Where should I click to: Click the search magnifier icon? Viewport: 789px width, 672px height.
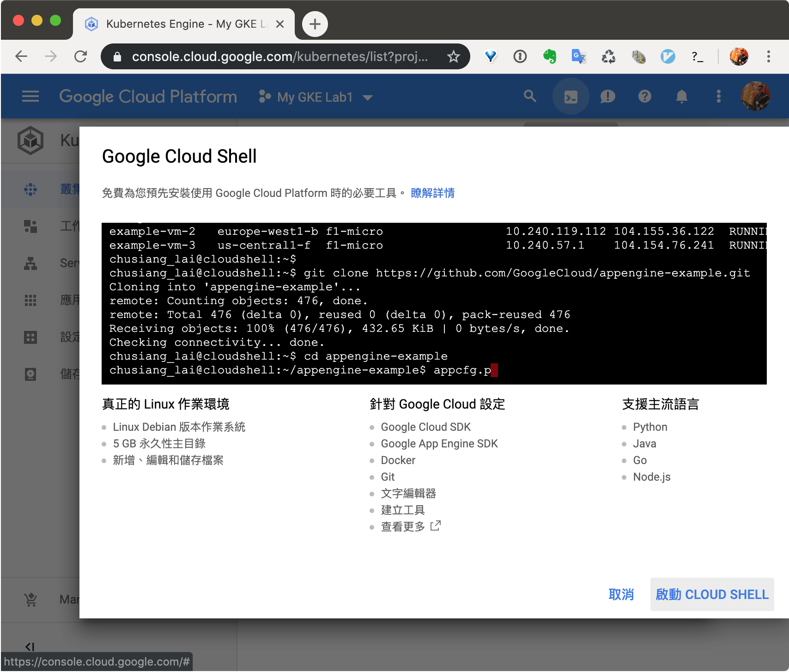coord(530,97)
